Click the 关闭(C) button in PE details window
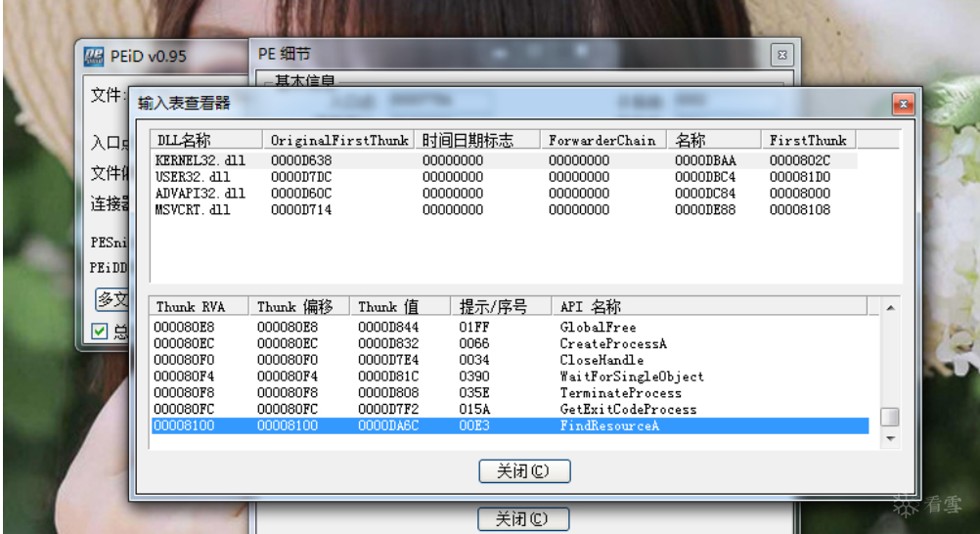The image size is (980, 534). 523,518
